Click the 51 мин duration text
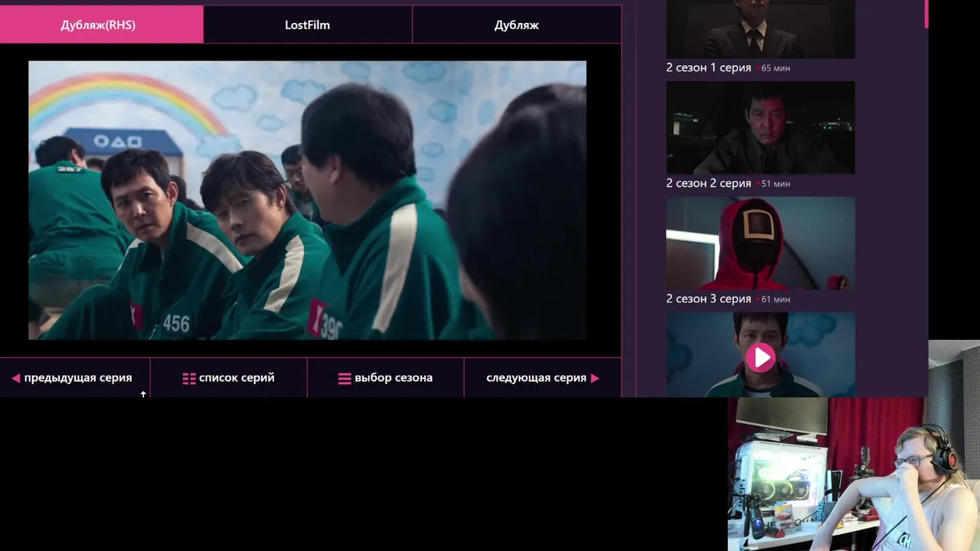Image resolution: width=980 pixels, height=551 pixels. pyautogui.click(x=776, y=184)
